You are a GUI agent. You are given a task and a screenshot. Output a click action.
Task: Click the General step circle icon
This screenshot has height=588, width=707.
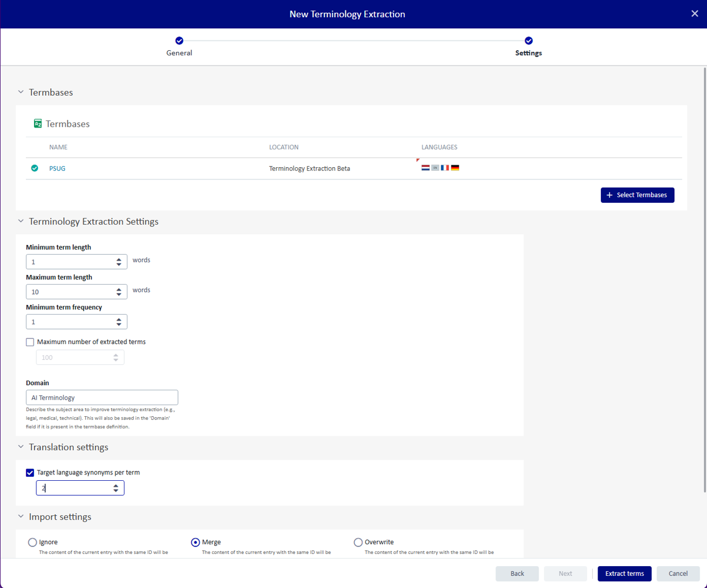pos(179,40)
